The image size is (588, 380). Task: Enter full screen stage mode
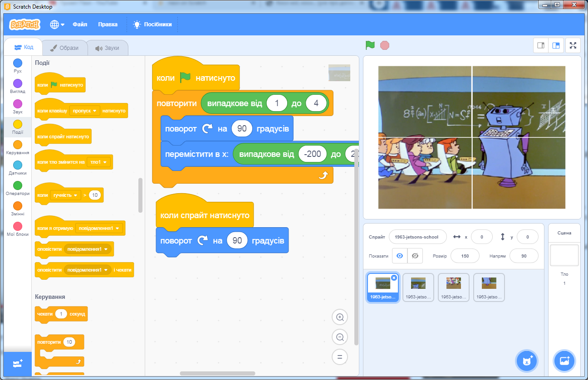573,45
